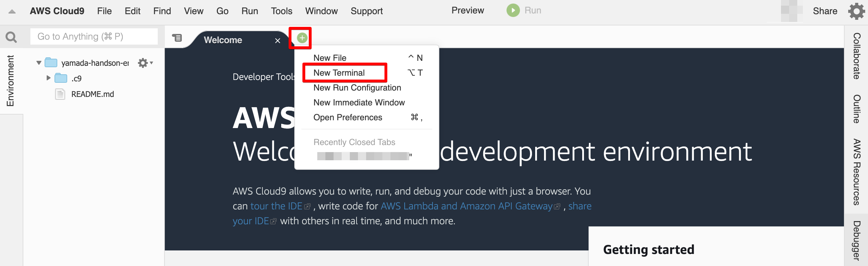Screen dimensions: 868x266
Task: Click the search magnifier icon
Action: (11, 37)
